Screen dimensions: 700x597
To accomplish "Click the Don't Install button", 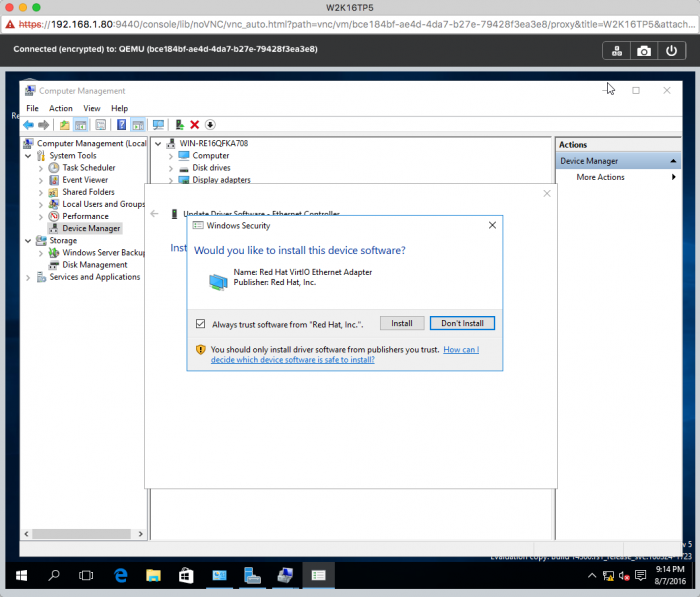I will (x=462, y=323).
